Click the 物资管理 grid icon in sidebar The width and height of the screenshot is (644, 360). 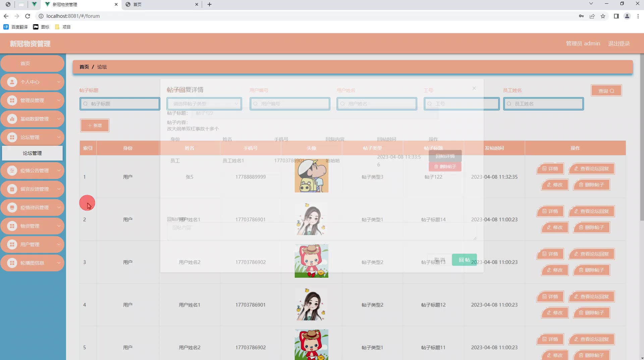point(12,226)
